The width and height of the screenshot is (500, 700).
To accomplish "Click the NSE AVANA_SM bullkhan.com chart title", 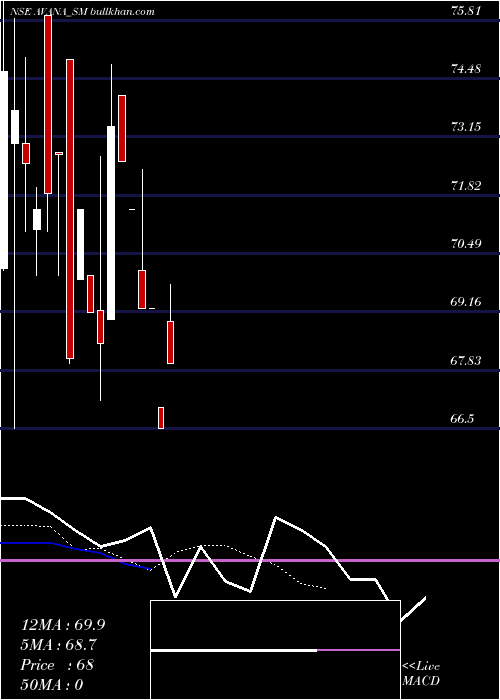I will 82,12.
